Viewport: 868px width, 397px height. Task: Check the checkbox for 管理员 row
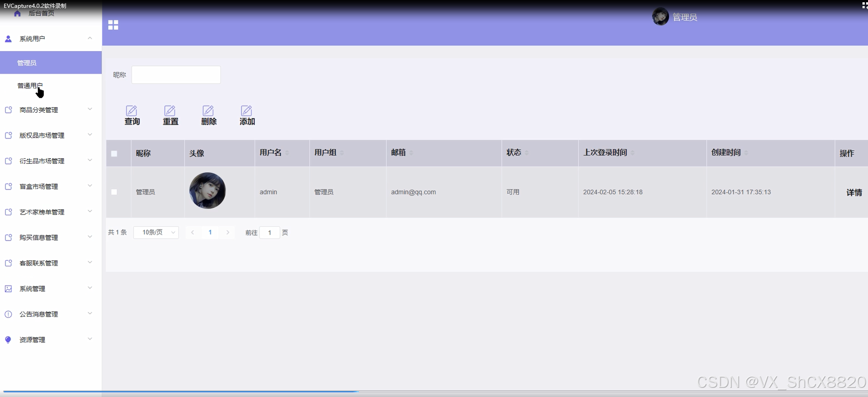pyautogui.click(x=114, y=192)
